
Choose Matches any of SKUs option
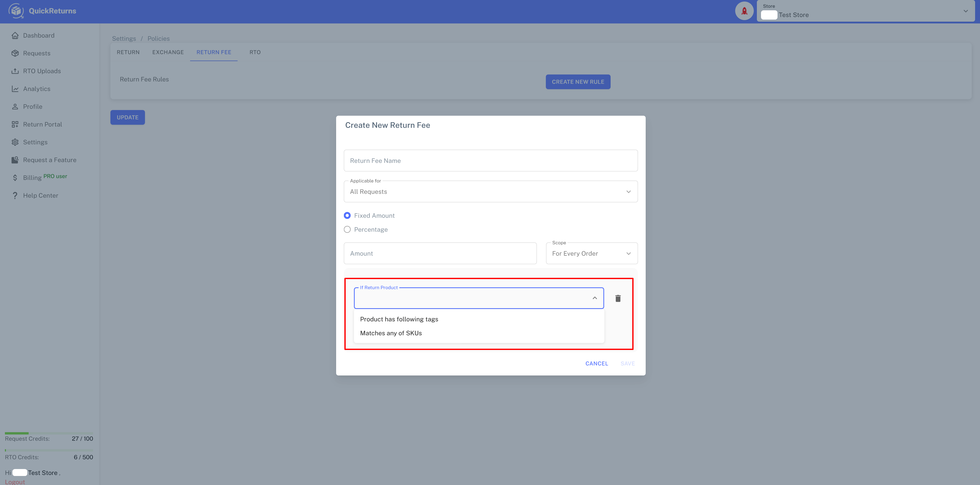click(x=479, y=333)
